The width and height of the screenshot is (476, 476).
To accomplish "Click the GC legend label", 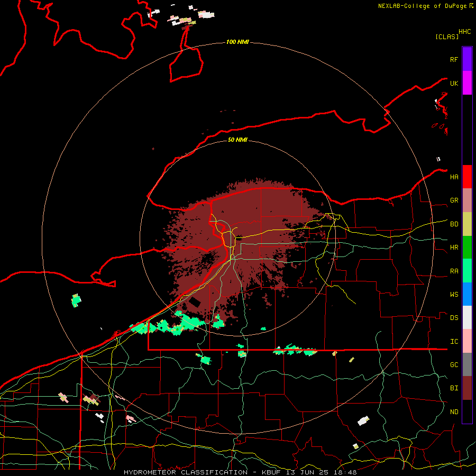I will [454, 364].
